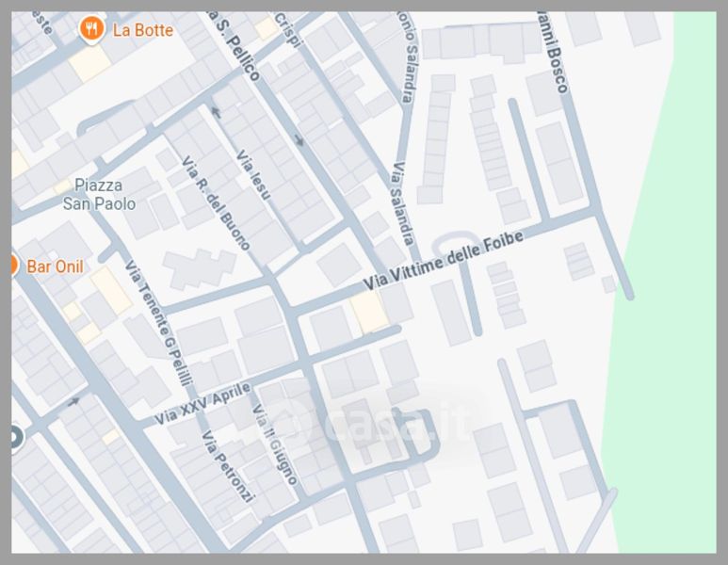Click the Via II Giugno street label

tap(274, 444)
